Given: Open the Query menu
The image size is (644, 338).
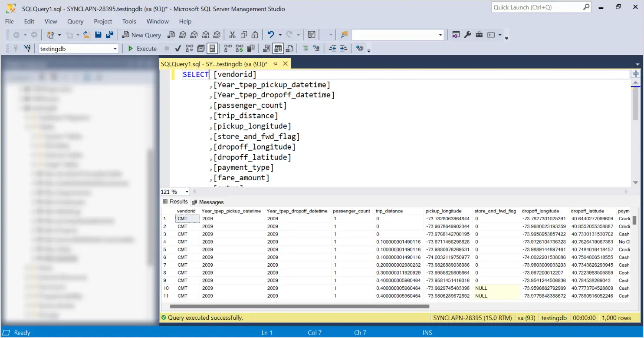Looking at the screenshot, I should pyautogui.click(x=75, y=21).
